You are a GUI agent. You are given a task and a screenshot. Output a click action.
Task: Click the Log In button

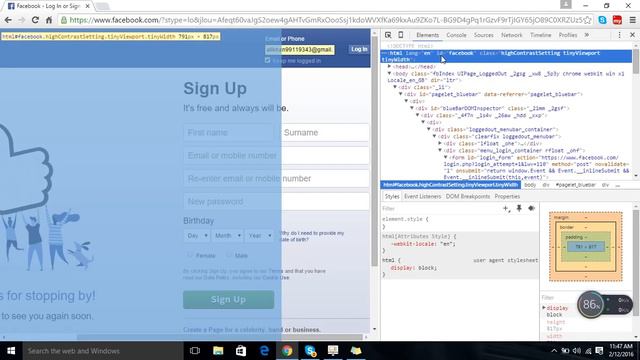pyautogui.click(x=359, y=49)
